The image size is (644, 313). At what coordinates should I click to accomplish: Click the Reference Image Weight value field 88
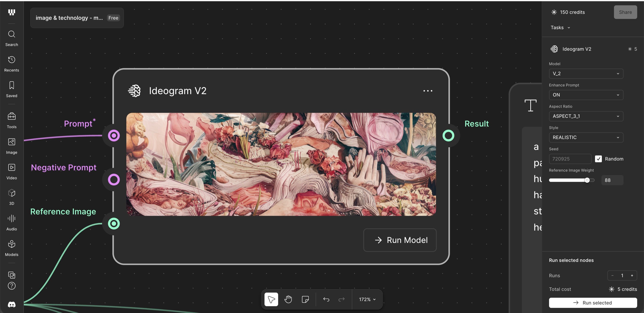(x=612, y=180)
